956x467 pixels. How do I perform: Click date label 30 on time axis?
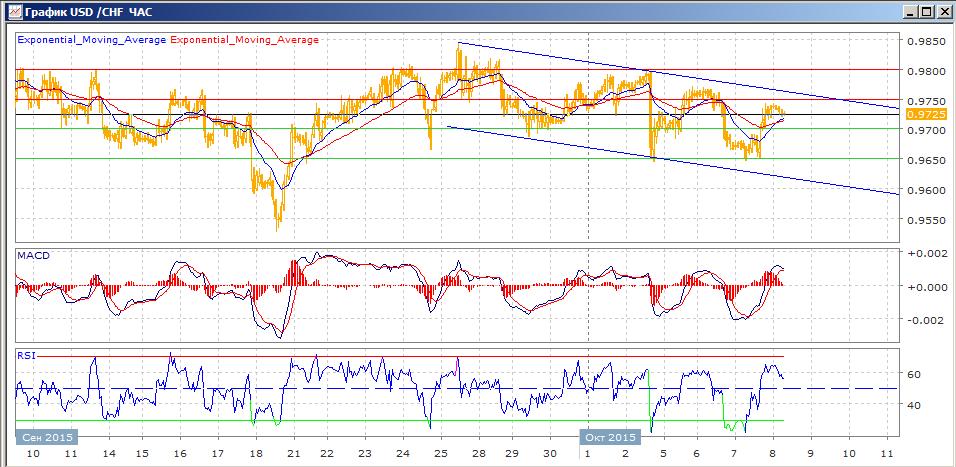click(x=550, y=454)
